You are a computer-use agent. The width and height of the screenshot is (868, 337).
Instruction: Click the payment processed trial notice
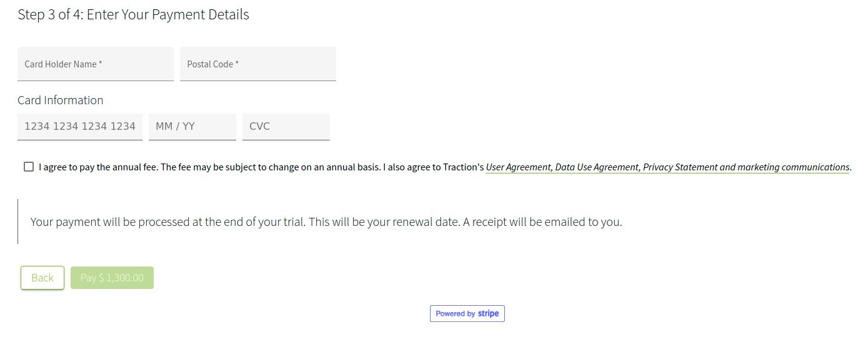click(326, 222)
